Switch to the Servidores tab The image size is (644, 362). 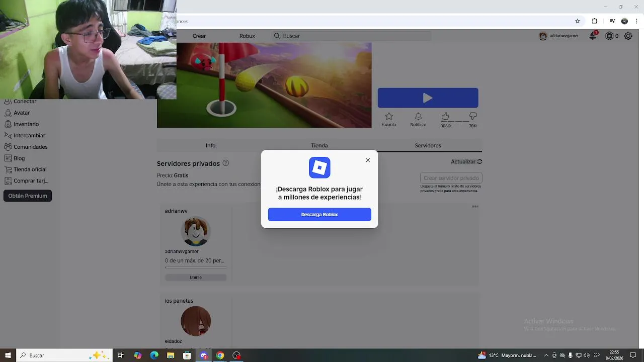(x=428, y=145)
